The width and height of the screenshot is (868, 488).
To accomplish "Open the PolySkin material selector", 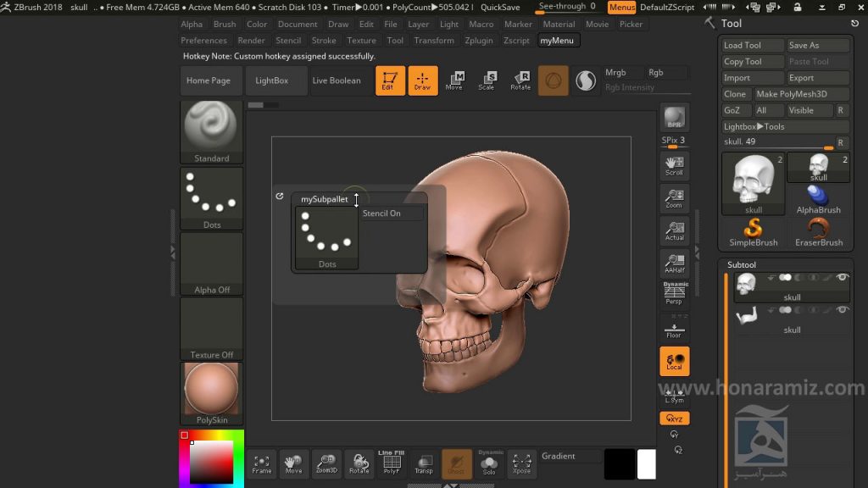I will [211, 394].
